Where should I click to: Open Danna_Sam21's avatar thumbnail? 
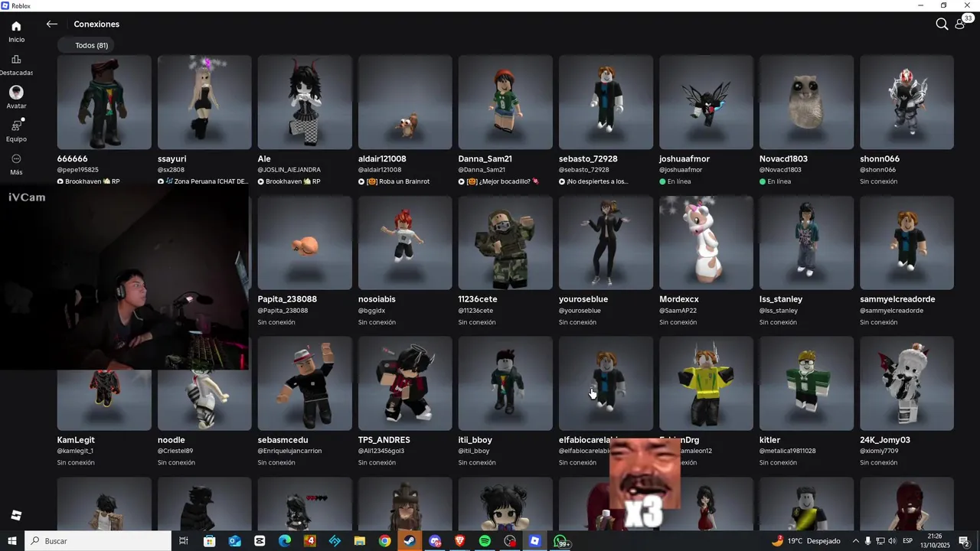[x=505, y=102]
